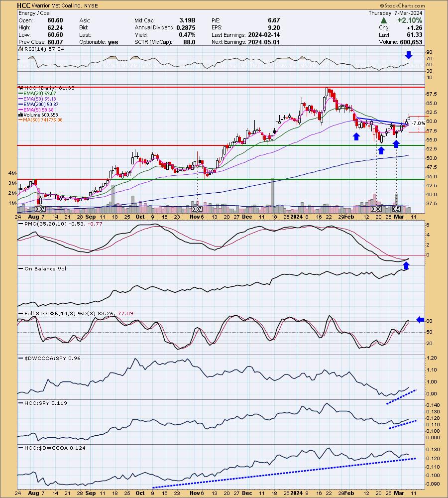Click the header Volume value 600,653
The image size is (448, 498).
tap(411, 42)
